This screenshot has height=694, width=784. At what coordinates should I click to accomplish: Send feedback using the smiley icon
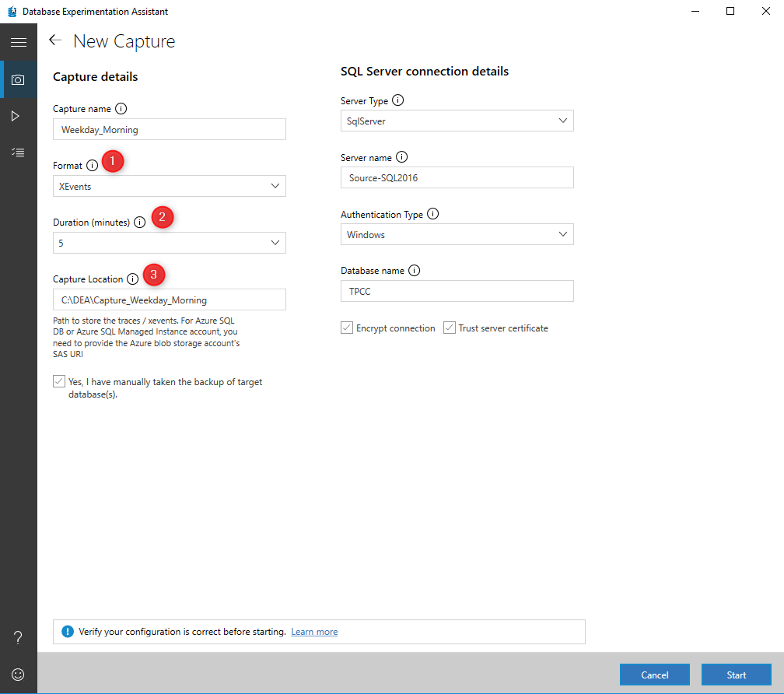[x=18, y=674]
